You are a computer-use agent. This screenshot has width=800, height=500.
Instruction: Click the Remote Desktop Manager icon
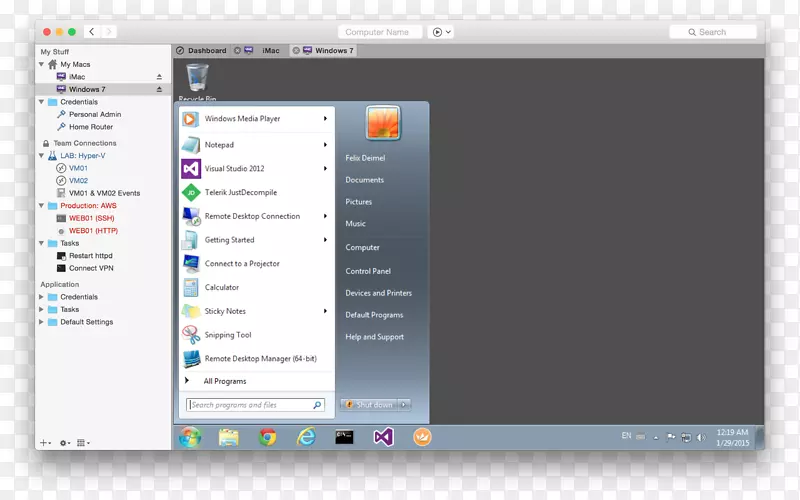coord(191,359)
